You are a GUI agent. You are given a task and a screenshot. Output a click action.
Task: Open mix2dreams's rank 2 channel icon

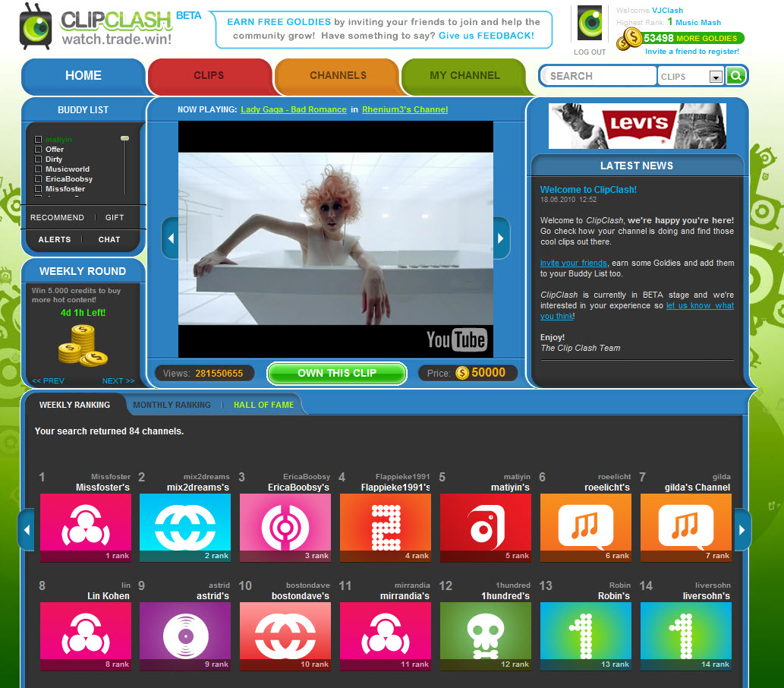185,527
